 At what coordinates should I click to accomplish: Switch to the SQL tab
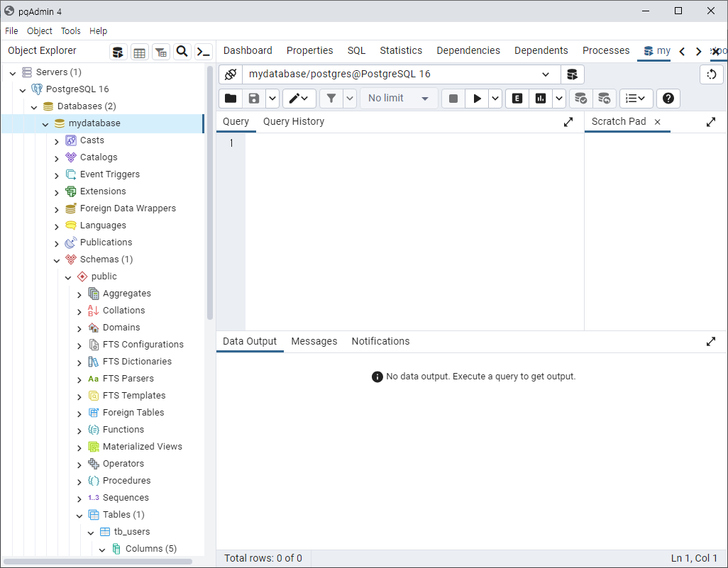[357, 50]
